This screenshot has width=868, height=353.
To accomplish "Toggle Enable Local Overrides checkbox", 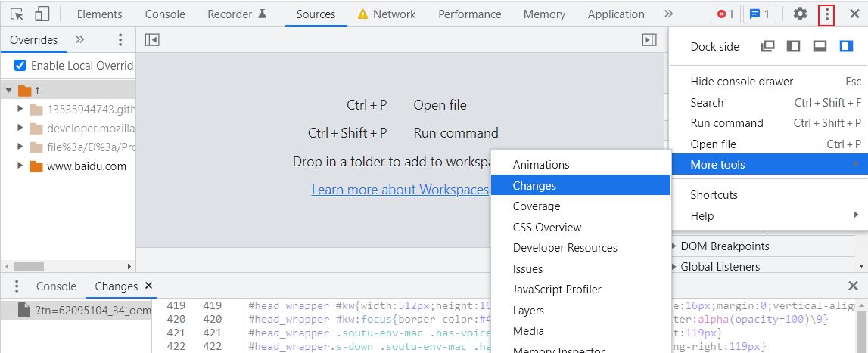I will coord(20,66).
